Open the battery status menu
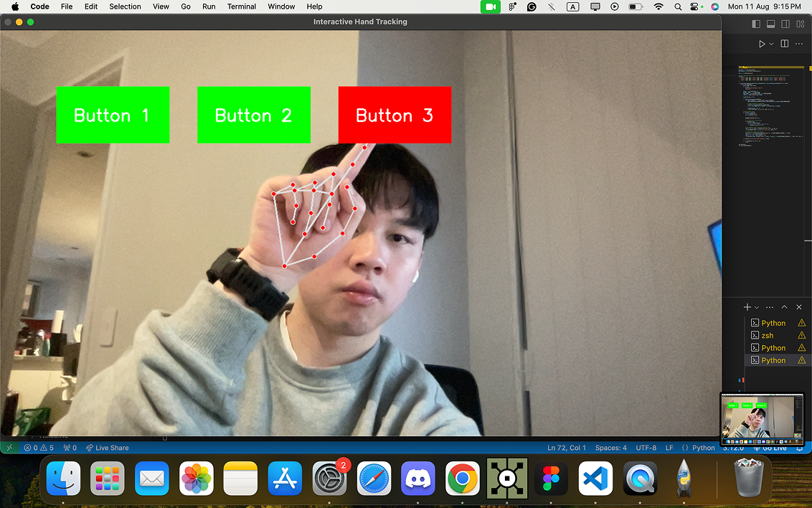812x508 pixels. click(636, 6)
